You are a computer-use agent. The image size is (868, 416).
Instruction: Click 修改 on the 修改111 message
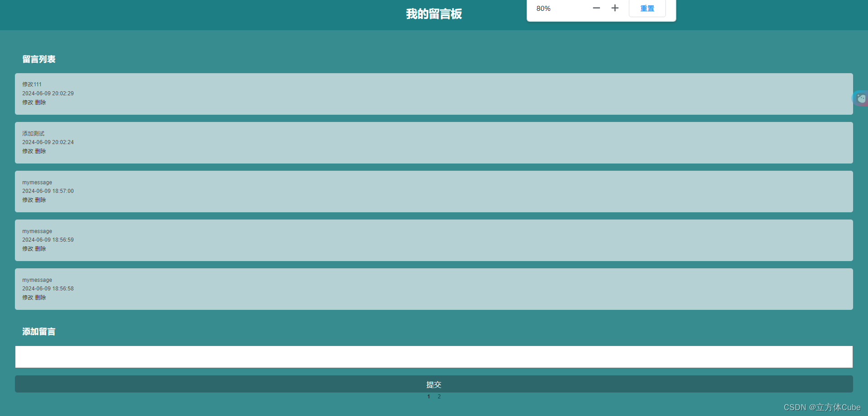[28, 103]
